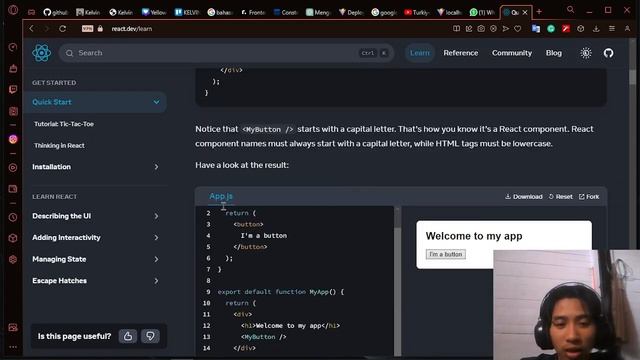Click the GET STARTED sidebar heading
Screen dimensions: 640x360
click(x=54, y=83)
